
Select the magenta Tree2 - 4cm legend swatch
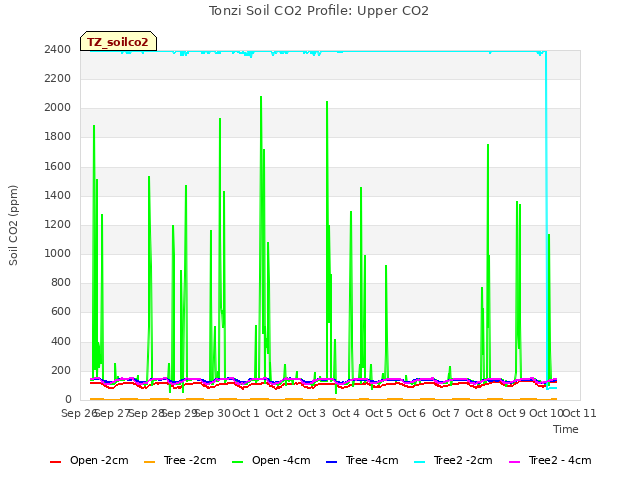(515, 462)
